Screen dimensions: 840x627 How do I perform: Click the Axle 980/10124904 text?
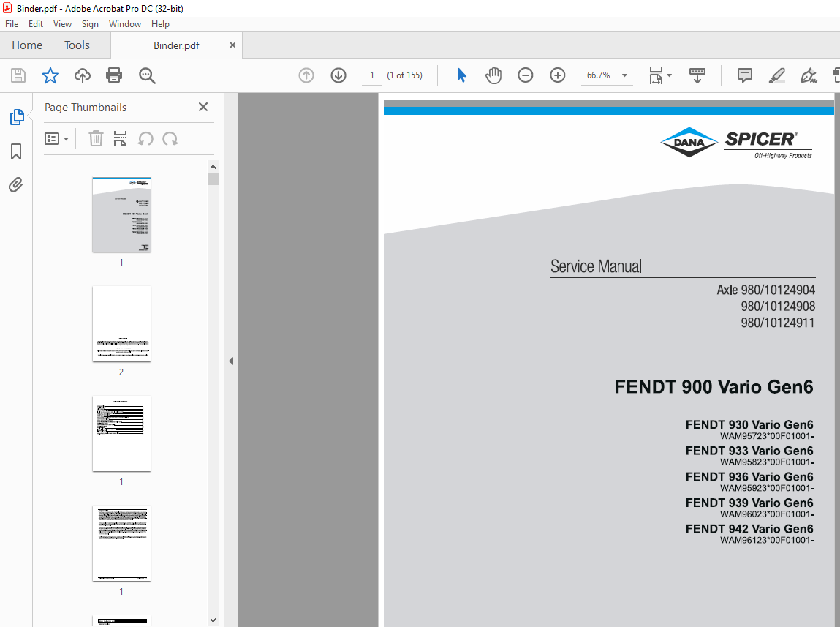tap(766, 290)
